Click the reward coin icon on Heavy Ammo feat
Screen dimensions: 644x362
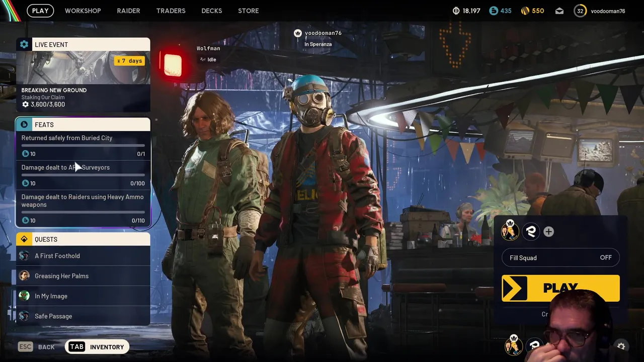[25, 221]
